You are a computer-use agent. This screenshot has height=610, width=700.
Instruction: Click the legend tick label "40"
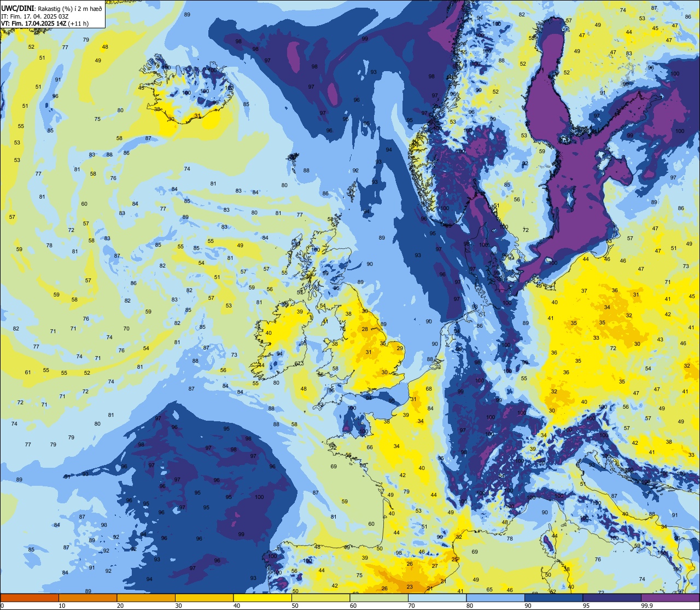237,606
